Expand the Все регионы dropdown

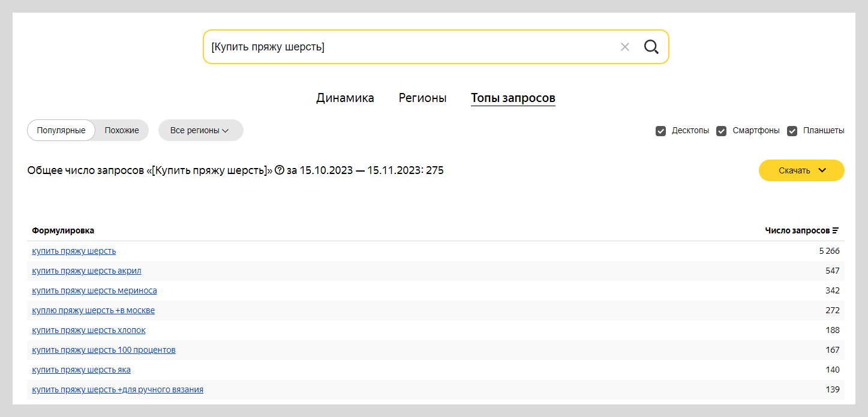(200, 130)
